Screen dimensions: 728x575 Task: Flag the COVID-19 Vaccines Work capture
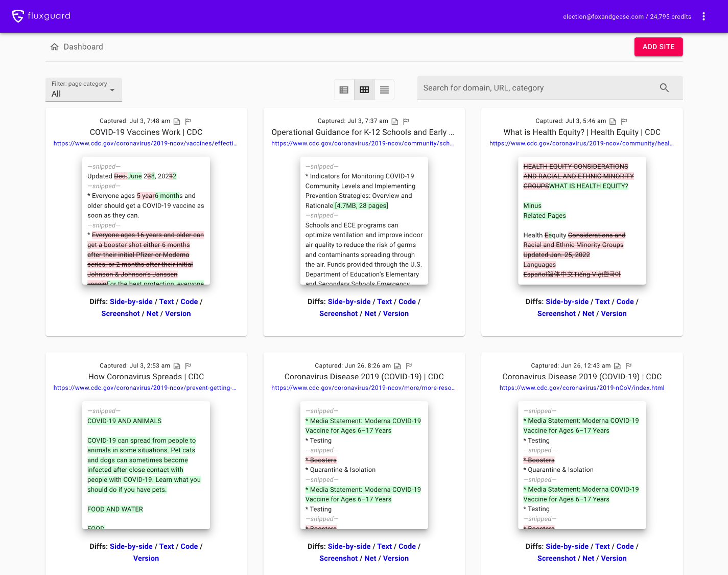tap(188, 122)
